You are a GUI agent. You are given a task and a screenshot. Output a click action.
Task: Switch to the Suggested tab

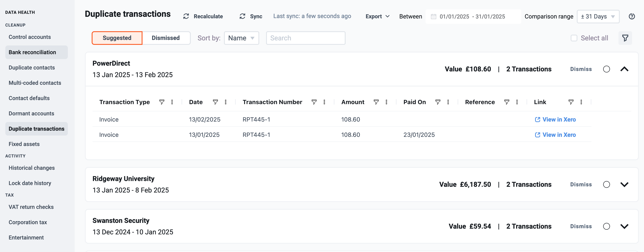click(117, 38)
